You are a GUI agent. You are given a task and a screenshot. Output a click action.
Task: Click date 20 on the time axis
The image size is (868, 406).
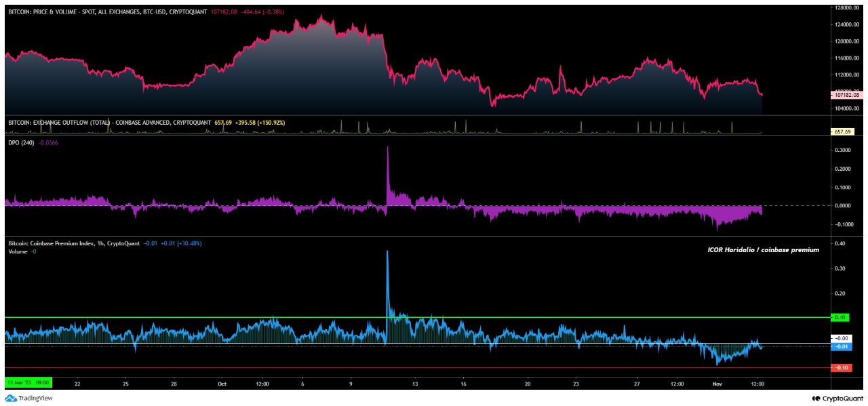(x=528, y=383)
